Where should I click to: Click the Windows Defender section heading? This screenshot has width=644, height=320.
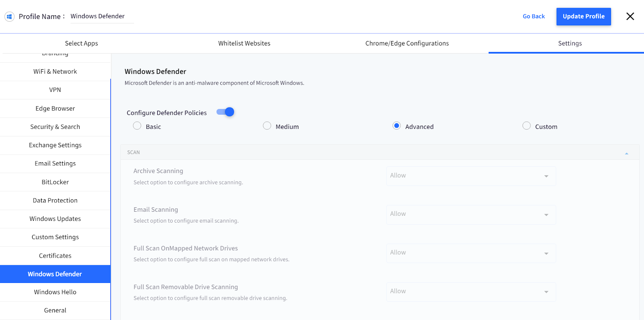tap(155, 72)
